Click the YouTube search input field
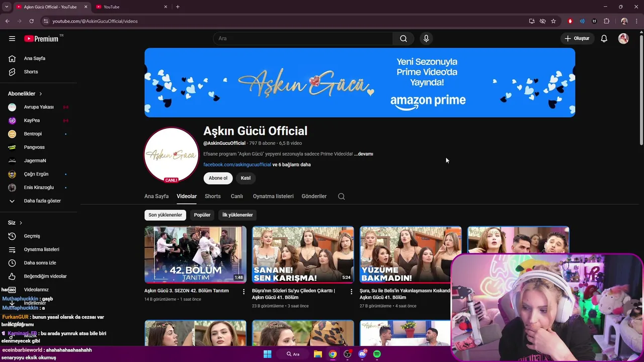The height and width of the screenshot is (362, 644). (x=303, y=39)
